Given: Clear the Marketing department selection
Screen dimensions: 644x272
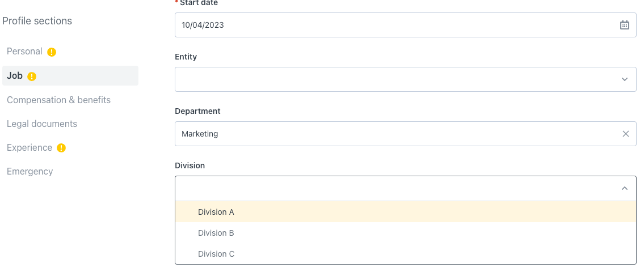Looking at the screenshot, I should pyautogui.click(x=625, y=134).
